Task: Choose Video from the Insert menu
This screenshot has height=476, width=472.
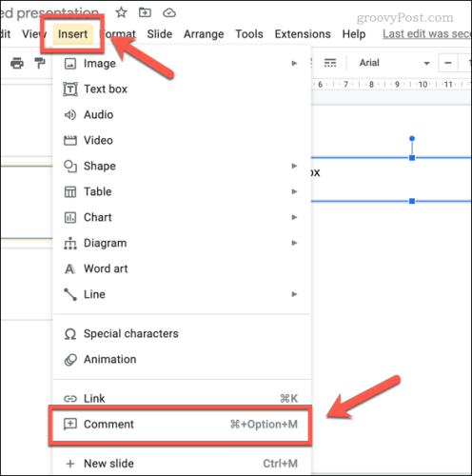Action: (x=182, y=140)
